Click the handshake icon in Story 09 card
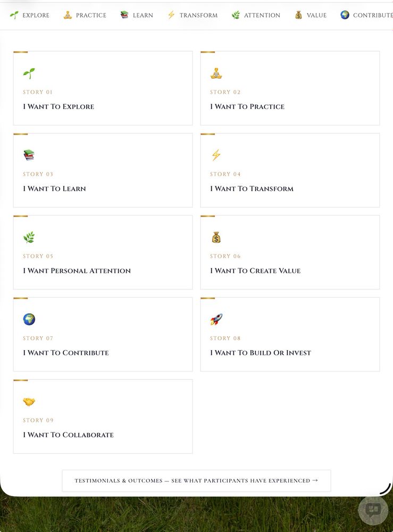The width and height of the screenshot is (393, 532). (29, 402)
